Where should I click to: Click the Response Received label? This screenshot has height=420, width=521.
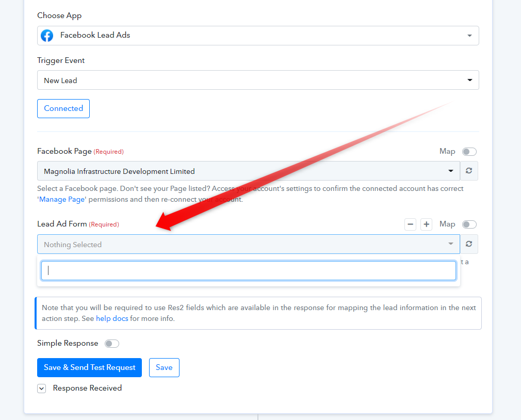(x=87, y=388)
